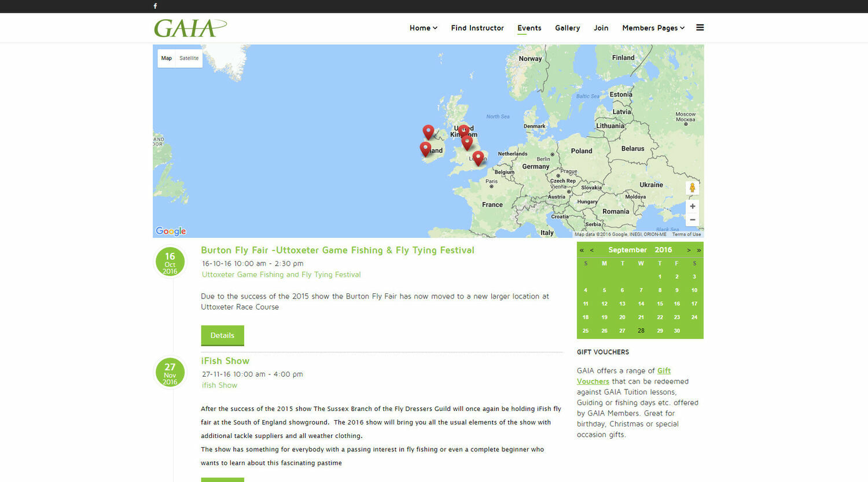This screenshot has width=868, height=482.
Task: Open the iFish Show event title
Action: pyautogui.click(x=225, y=361)
